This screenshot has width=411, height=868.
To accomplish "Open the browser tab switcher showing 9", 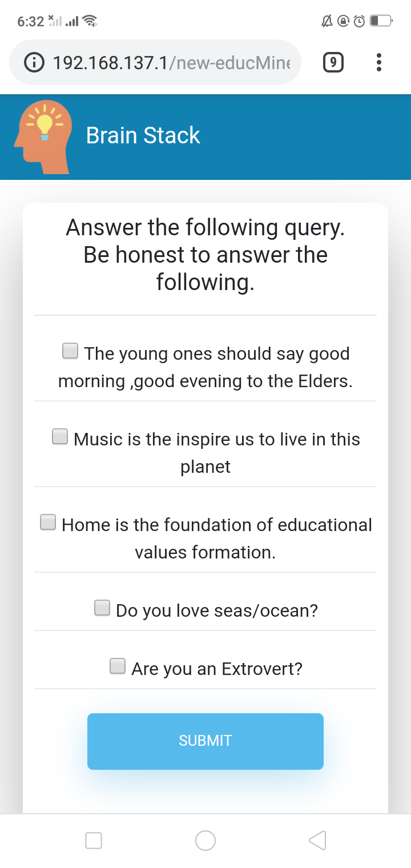I will coord(333,62).
